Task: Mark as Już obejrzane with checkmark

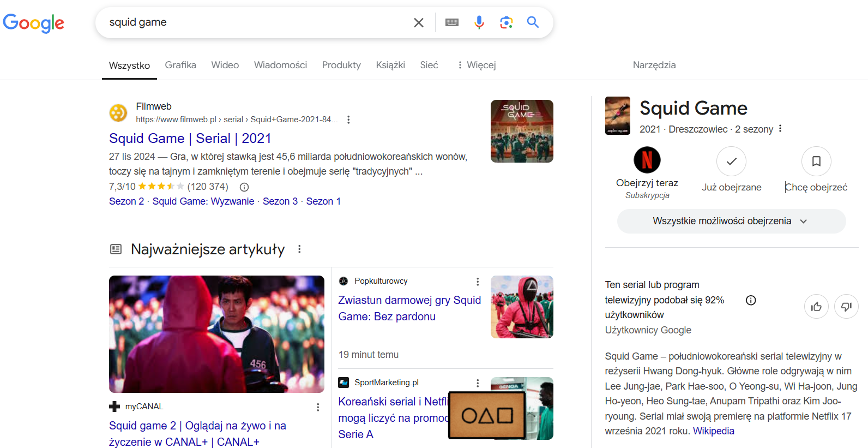Action: [731, 162]
